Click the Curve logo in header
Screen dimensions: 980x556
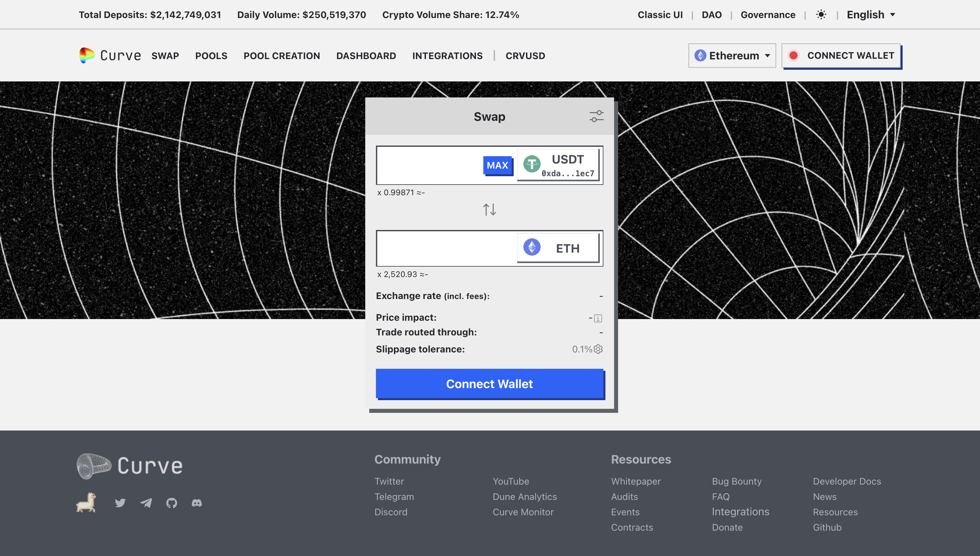tap(110, 55)
